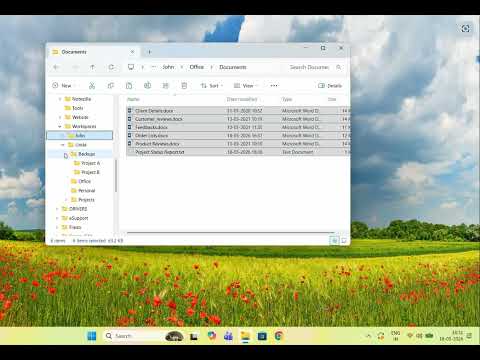This screenshot has width=480, height=360.
Task: Go back using the back arrow
Action: (x=56, y=67)
